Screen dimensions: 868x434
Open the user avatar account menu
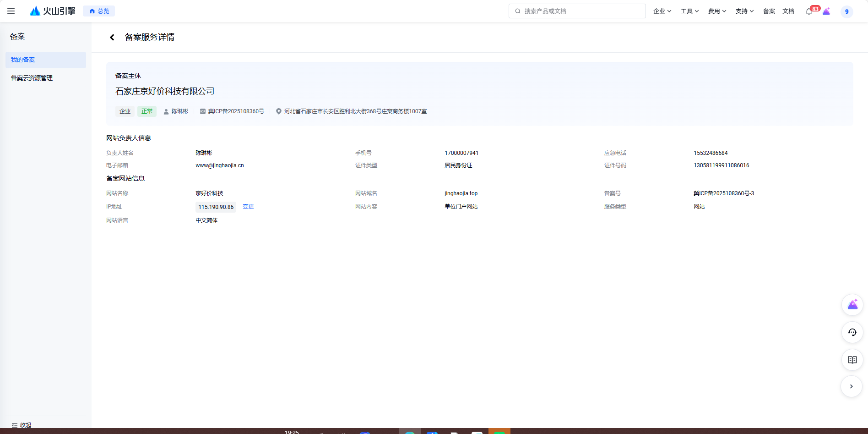click(846, 11)
